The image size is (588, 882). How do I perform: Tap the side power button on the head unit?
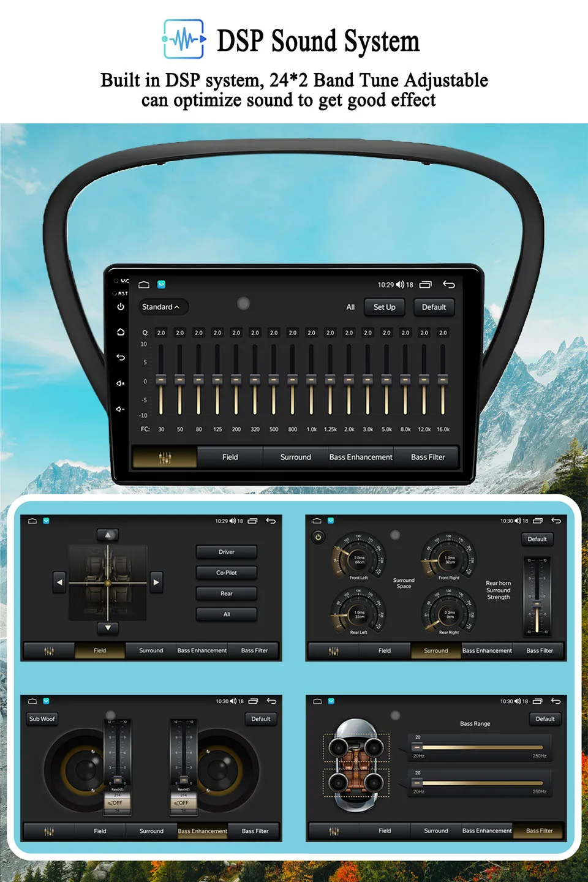[121, 307]
